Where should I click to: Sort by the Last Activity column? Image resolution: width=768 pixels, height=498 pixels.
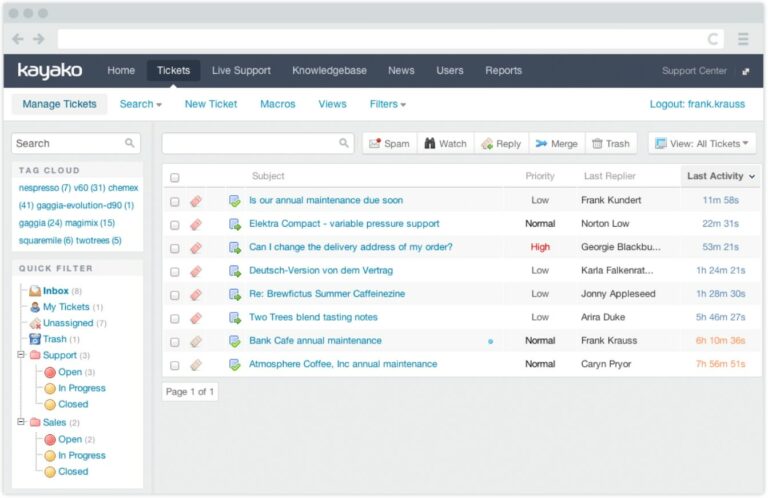point(720,176)
